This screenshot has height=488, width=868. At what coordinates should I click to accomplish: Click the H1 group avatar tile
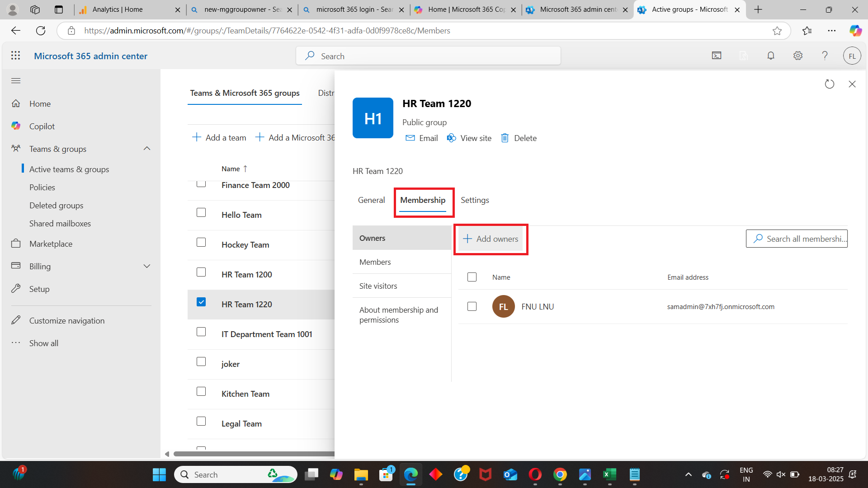[373, 118]
